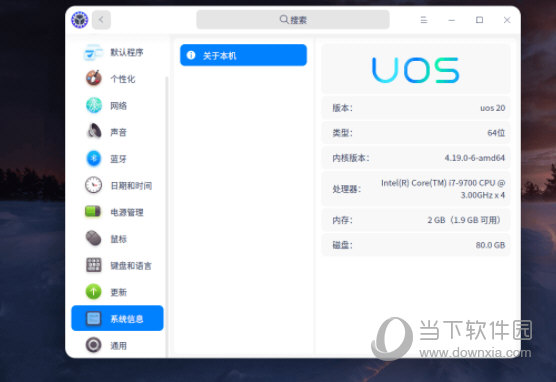556x382 pixels.
Task: Click the memory value '2 GB (1.9 GB 可用)'
Action: tap(464, 220)
